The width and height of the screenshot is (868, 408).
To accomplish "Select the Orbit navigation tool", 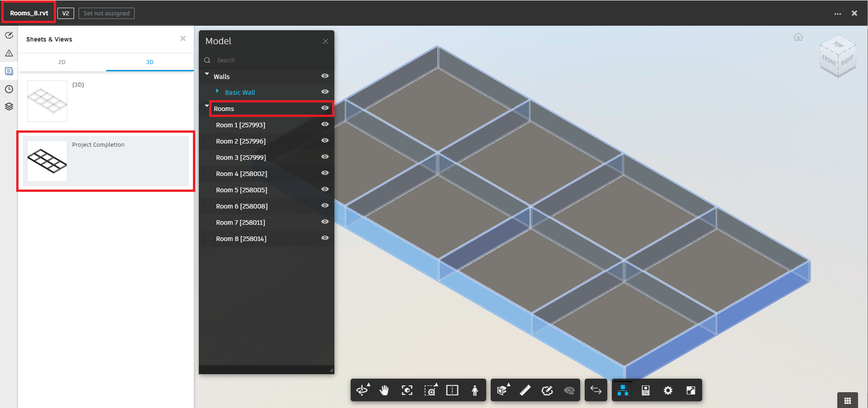I will 363,390.
